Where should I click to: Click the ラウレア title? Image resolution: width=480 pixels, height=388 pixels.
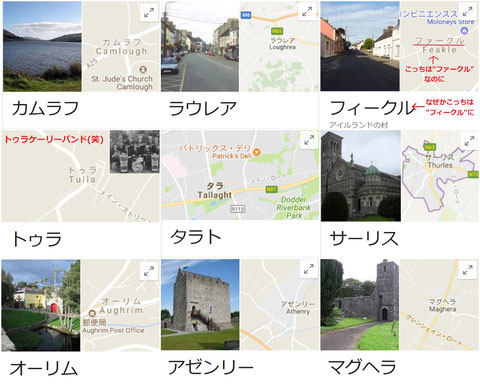click(x=203, y=109)
